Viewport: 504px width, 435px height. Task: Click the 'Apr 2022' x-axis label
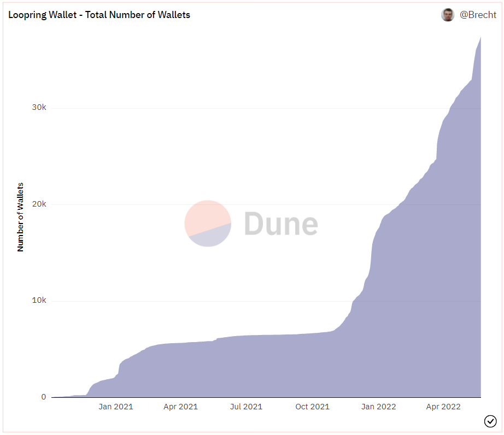point(443,407)
